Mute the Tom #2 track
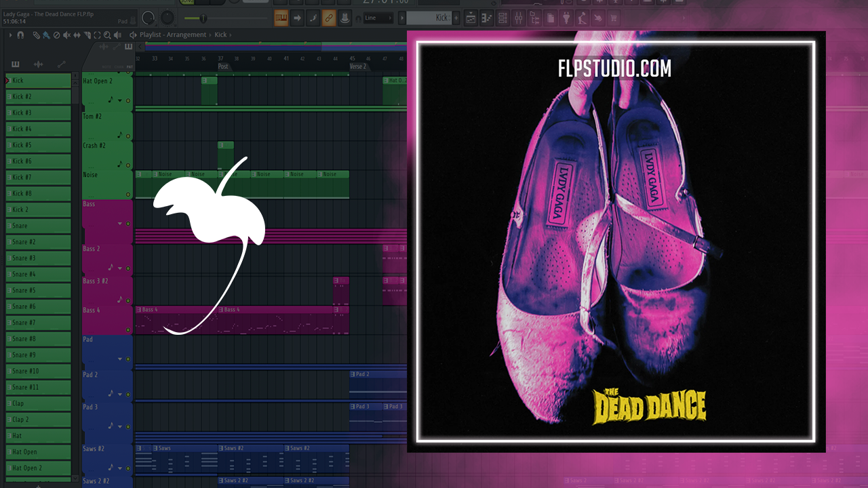Viewport: 868px width, 488px height. click(x=127, y=136)
